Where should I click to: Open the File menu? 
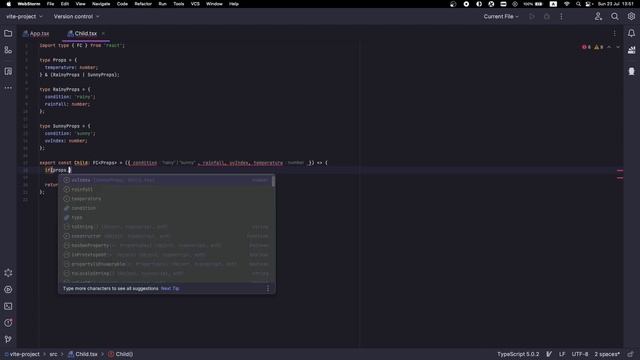(50, 4)
